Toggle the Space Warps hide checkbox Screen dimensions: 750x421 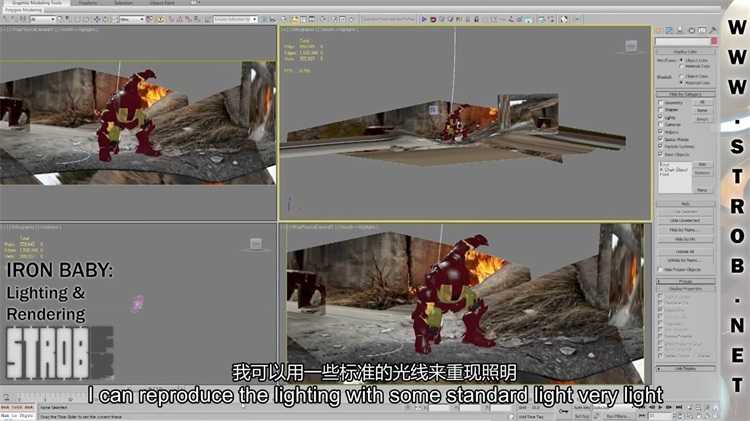pyautogui.click(x=661, y=139)
